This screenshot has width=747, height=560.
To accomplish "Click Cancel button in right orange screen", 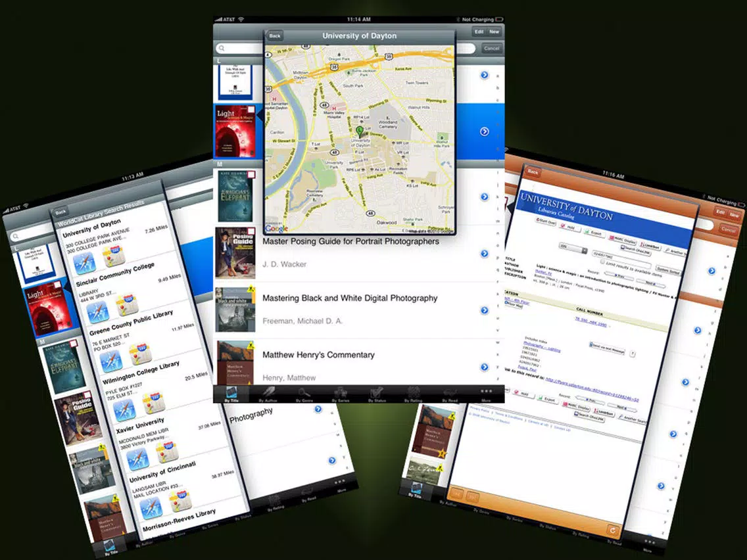I will [x=728, y=229].
